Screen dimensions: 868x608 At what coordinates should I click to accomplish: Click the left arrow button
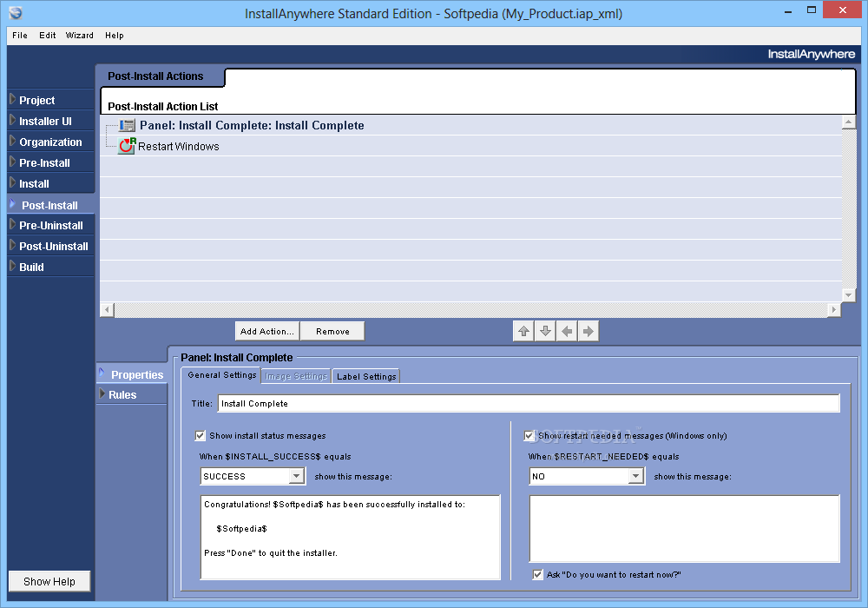click(x=567, y=331)
